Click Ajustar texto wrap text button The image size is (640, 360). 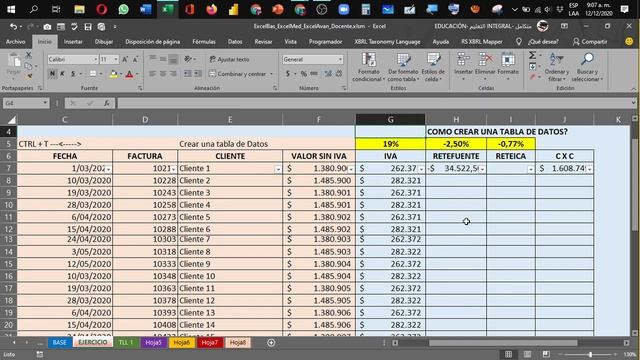(229, 60)
